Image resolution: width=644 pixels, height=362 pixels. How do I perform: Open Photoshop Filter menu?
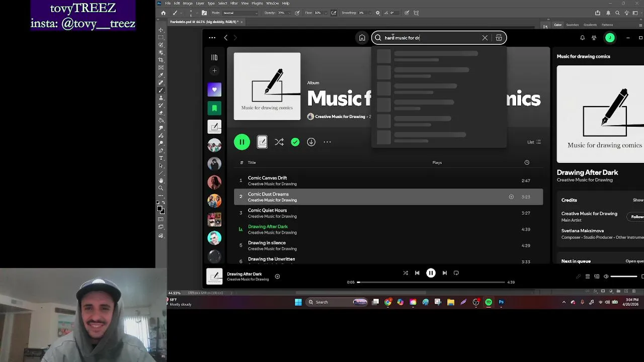[234, 3]
